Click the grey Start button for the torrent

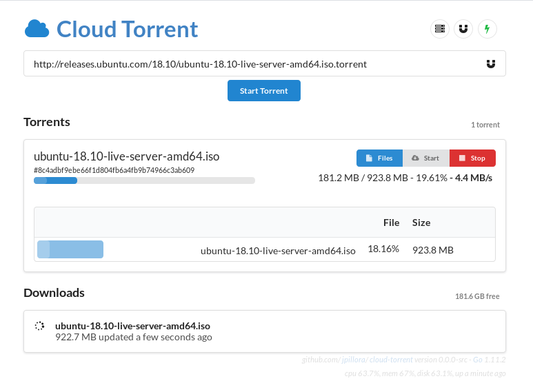coord(426,158)
